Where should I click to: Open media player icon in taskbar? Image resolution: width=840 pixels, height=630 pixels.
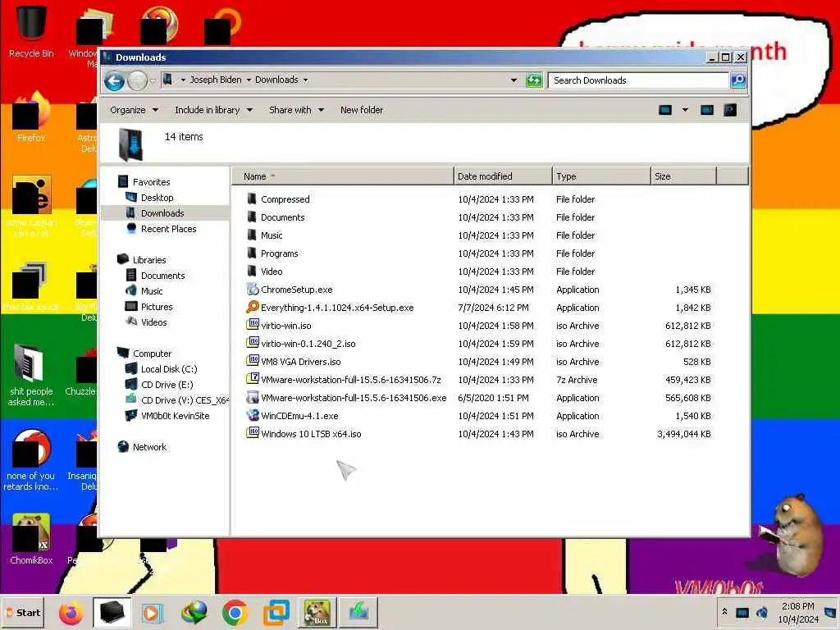click(x=152, y=613)
